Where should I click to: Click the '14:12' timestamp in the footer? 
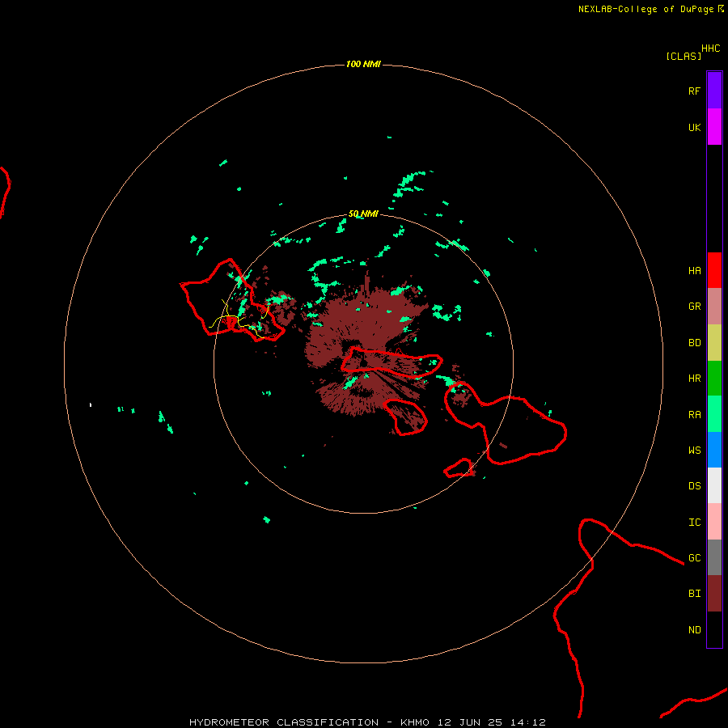tap(527, 722)
